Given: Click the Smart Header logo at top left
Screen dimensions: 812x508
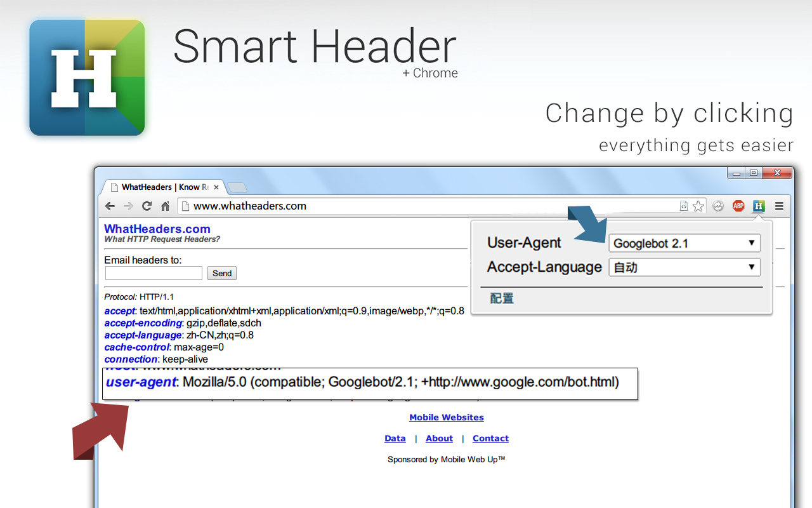Looking at the screenshot, I should [x=87, y=77].
